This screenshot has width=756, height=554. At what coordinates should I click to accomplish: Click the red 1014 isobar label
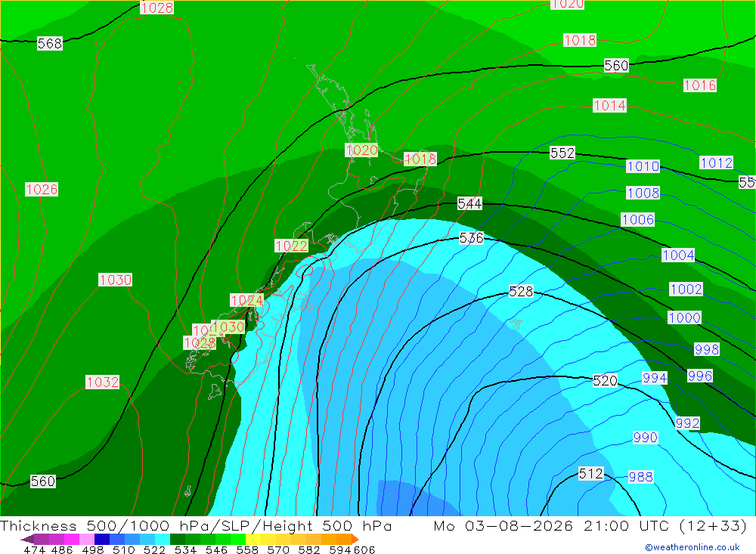[x=610, y=106]
